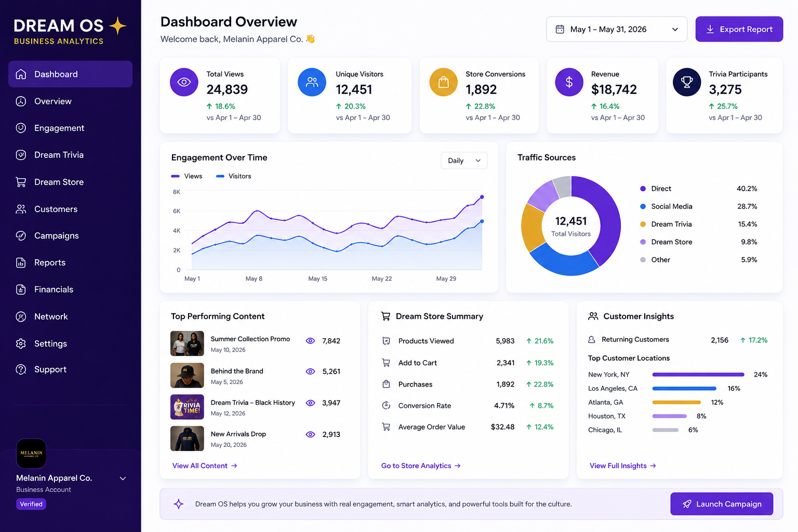798x532 pixels.
Task: Click the Verified badge
Action: pos(31,504)
